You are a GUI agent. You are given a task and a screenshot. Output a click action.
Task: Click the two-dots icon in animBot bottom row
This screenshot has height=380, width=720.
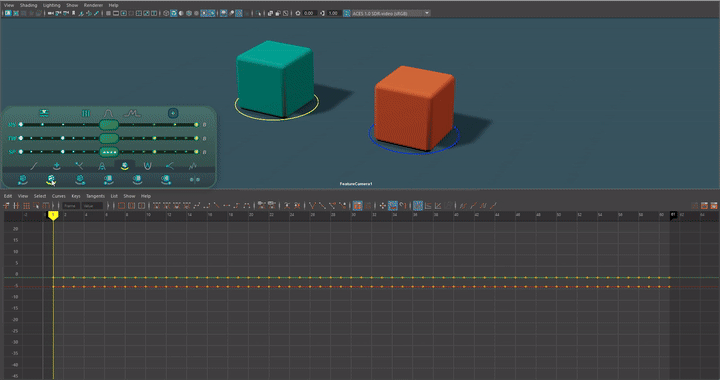point(195,179)
